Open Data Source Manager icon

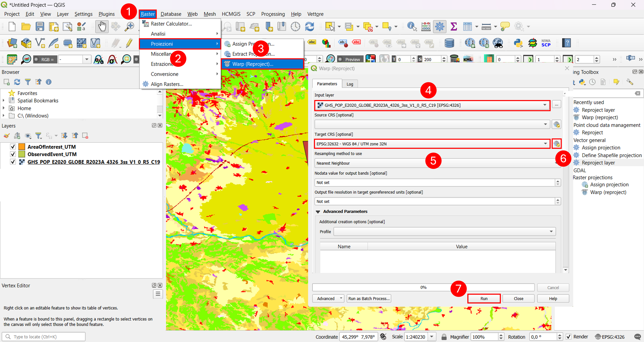click(x=12, y=43)
